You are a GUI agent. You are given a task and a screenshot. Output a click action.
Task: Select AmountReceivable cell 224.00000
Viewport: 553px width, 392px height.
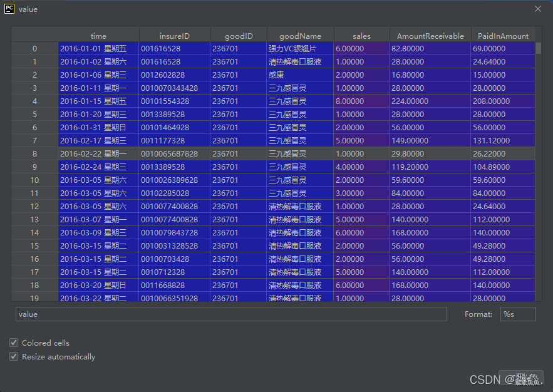[x=430, y=101]
